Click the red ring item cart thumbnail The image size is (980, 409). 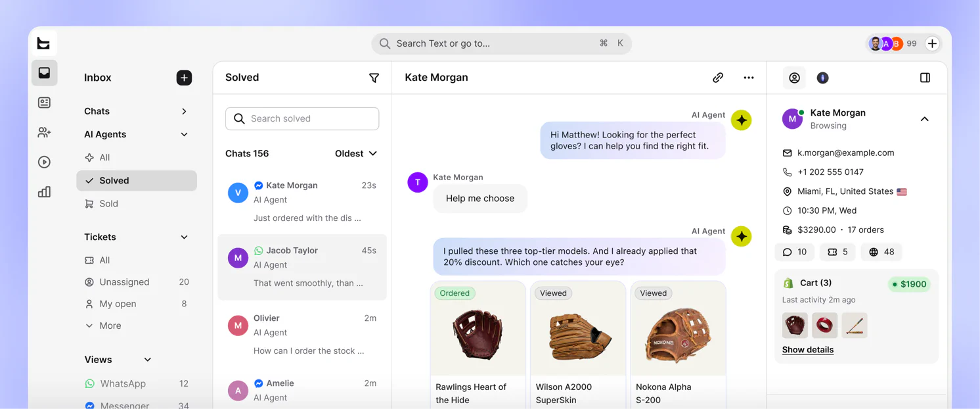[824, 325]
